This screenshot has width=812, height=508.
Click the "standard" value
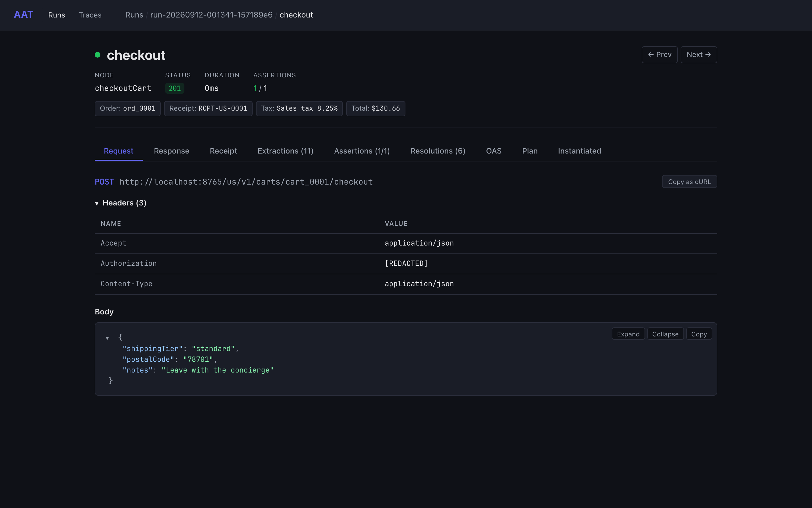pyautogui.click(x=213, y=349)
